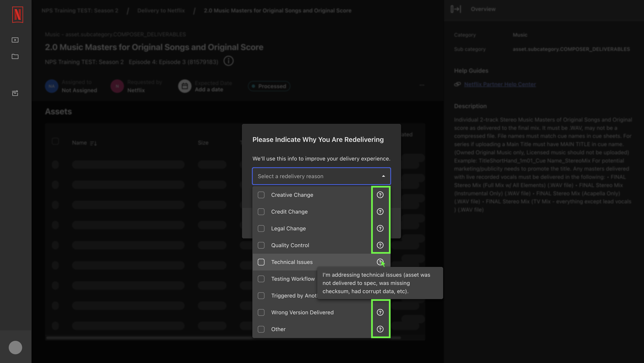Show help for Creative Change
The height and width of the screenshot is (363, 644).
tap(380, 195)
